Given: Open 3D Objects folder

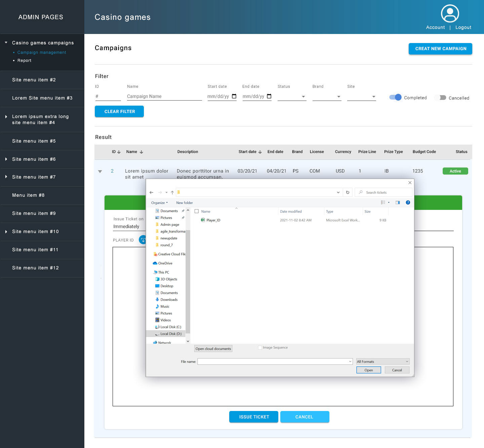Looking at the screenshot, I should click(166, 279).
